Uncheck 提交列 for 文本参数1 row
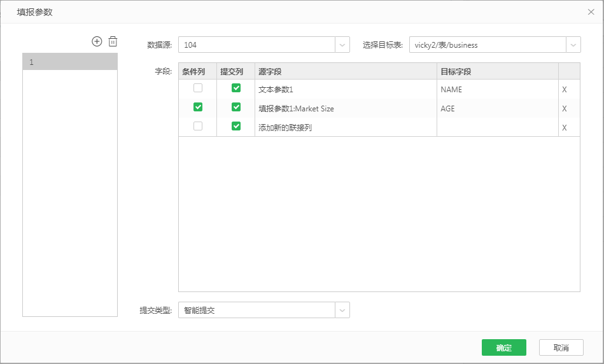Screen dimensions: 604x364 (x=236, y=88)
